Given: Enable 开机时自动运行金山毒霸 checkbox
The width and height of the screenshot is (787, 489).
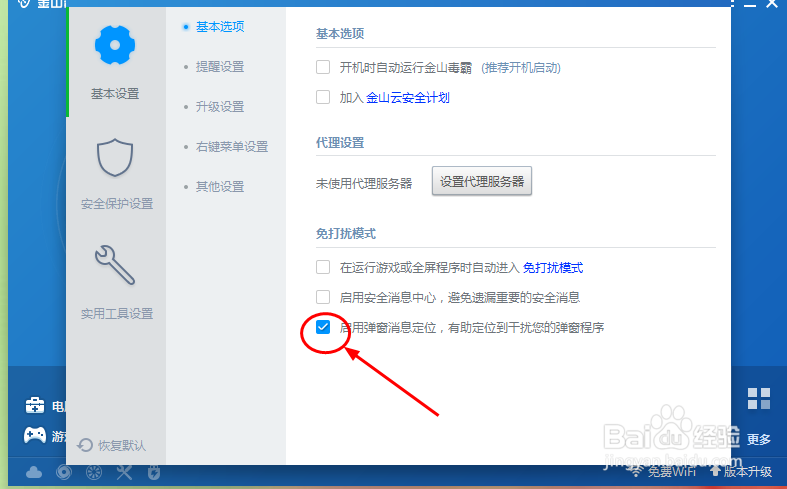Looking at the screenshot, I should pos(323,67).
